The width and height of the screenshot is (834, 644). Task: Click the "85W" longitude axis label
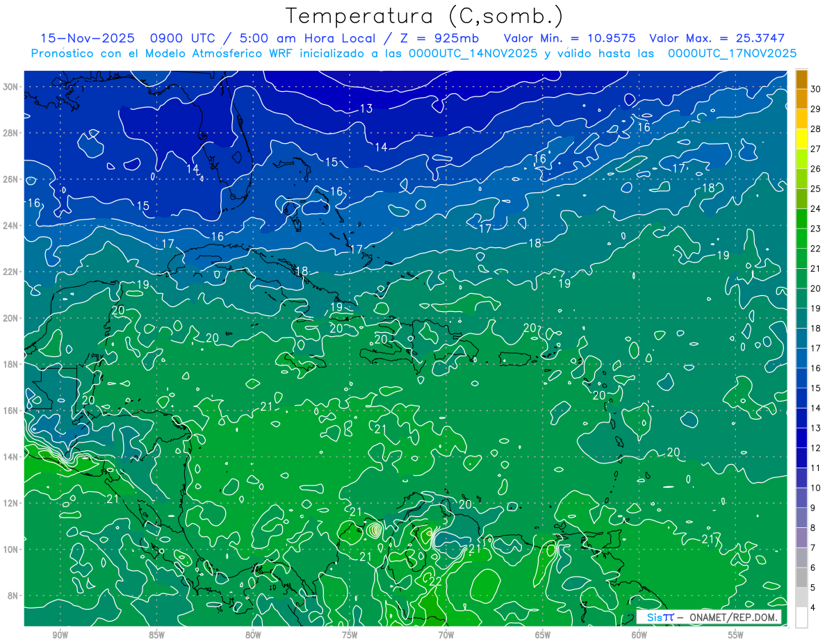pyautogui.click(x=156, y=635)
